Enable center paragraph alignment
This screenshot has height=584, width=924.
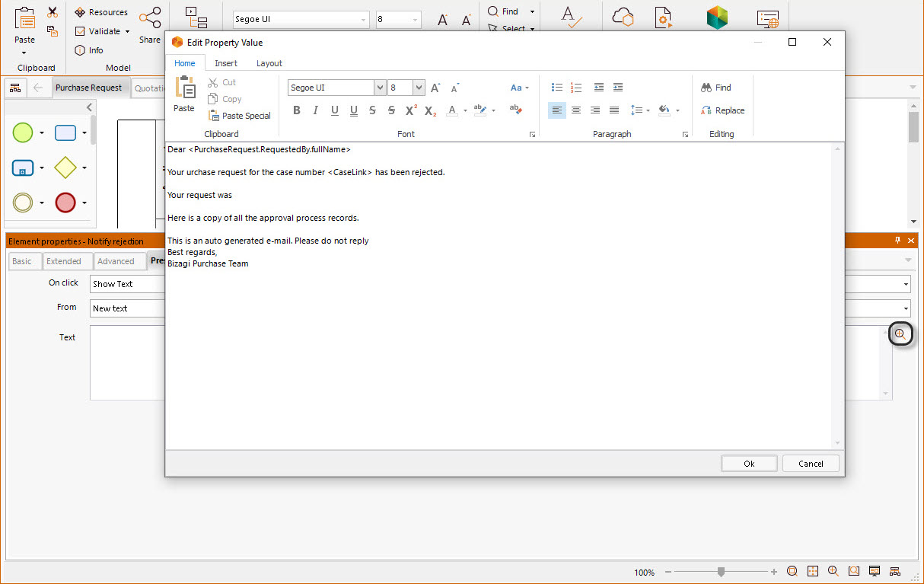click(576, 110)
